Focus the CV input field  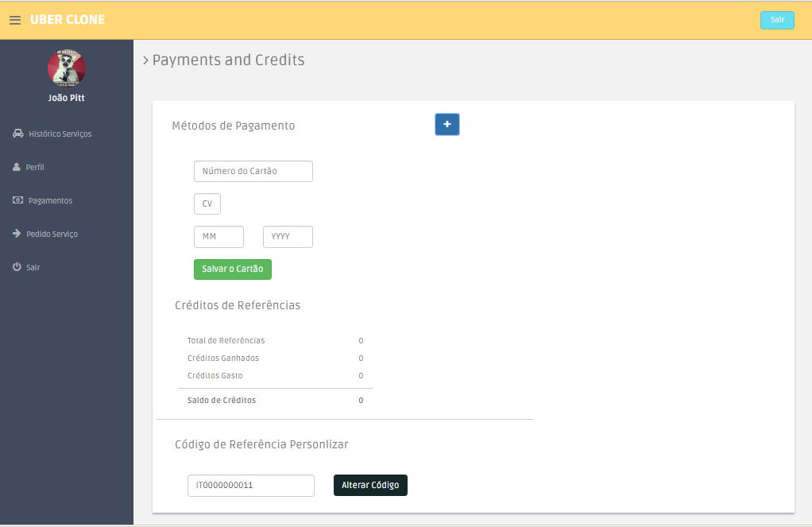(x=207, y=203)
